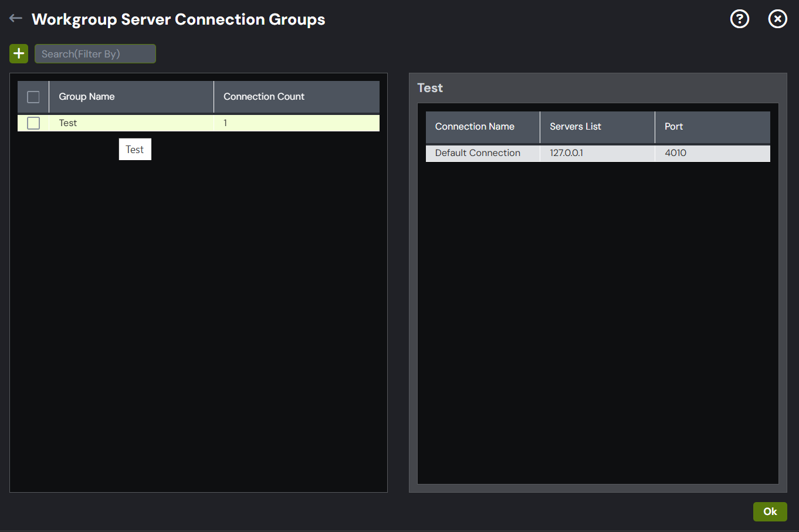This screenshot has height=532, width=799.
Task: Check the Test group row checkbox
Action: 33,123
